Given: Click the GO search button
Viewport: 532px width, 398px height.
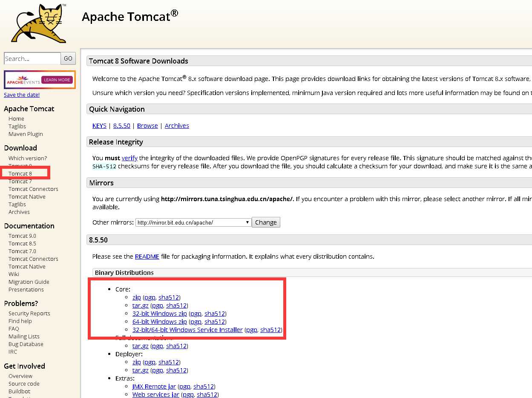Looking at the screenshot, I should point(69,58).
